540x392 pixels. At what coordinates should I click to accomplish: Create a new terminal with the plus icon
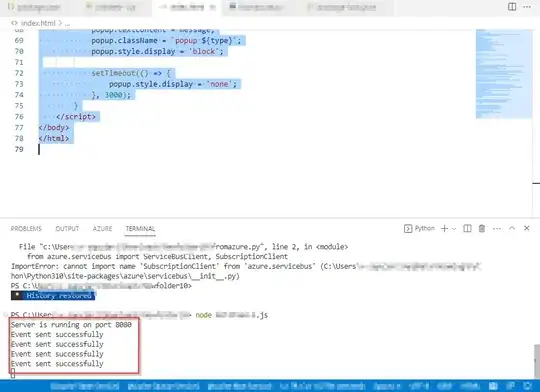tap(444, 228)
